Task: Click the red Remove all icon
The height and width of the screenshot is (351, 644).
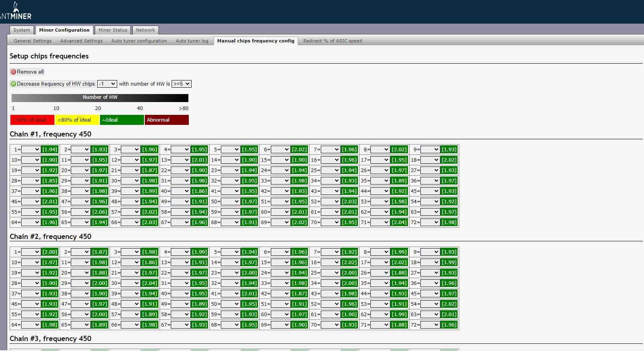Action: [13, 72]
